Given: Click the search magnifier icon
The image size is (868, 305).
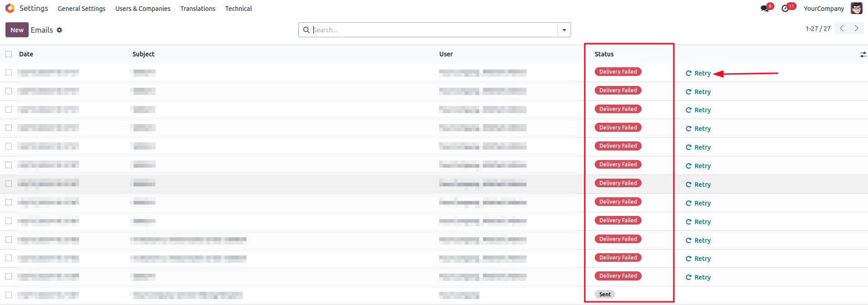Looking at the screenshot, I should pos(306,30).
